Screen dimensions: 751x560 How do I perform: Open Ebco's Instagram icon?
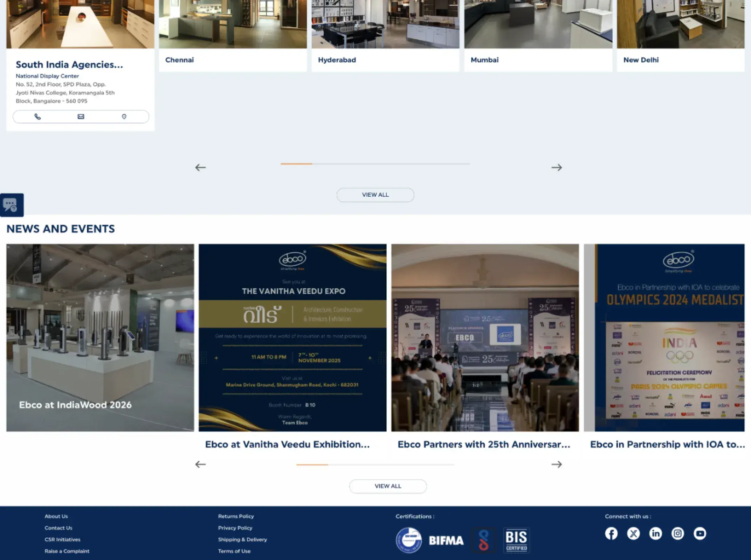(x=678, y=533)
